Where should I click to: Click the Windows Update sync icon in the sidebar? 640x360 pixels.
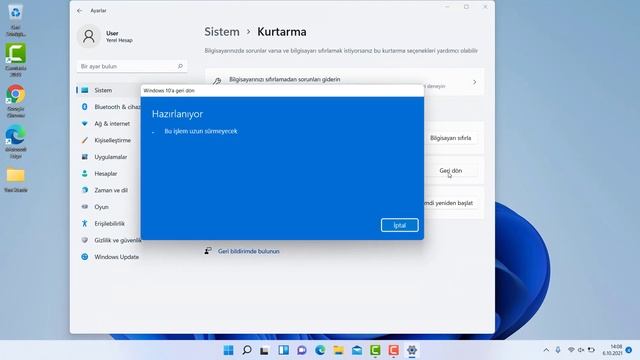pyautogui.click(x=84, y=257)
